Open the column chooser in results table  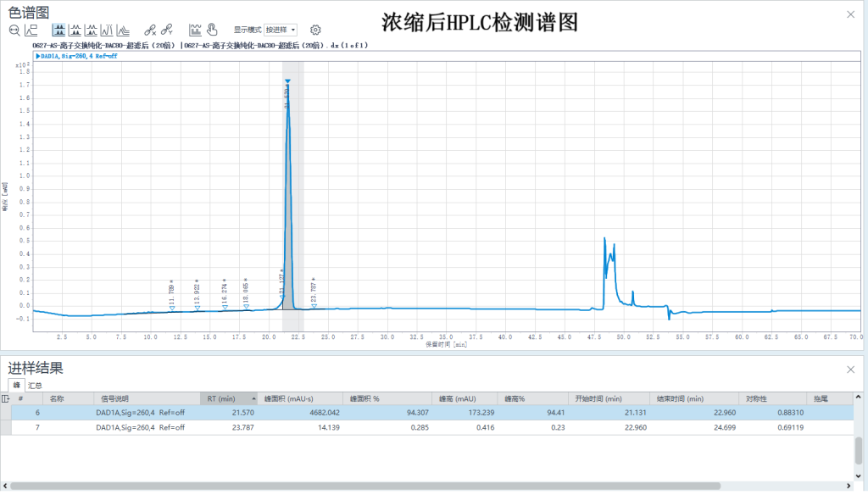tap(5, 398)
